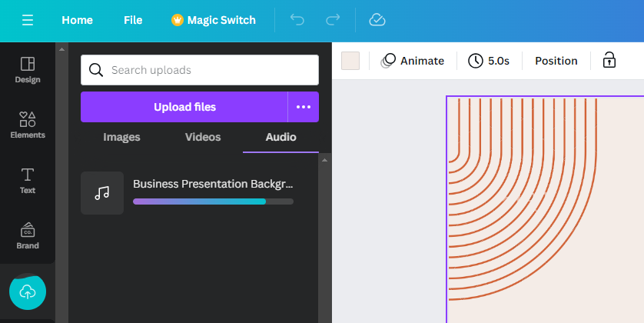
Task: Go to Home
Action: click(77, 20)
